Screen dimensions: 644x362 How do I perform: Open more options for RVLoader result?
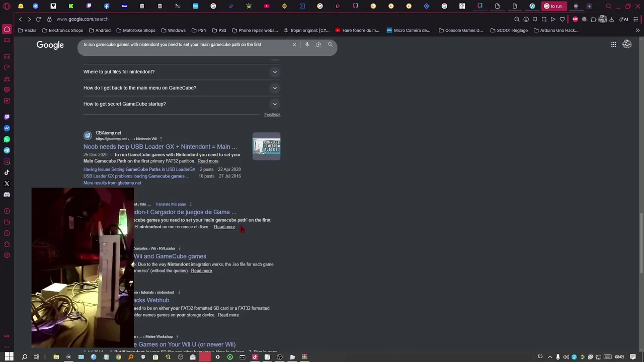180,248
